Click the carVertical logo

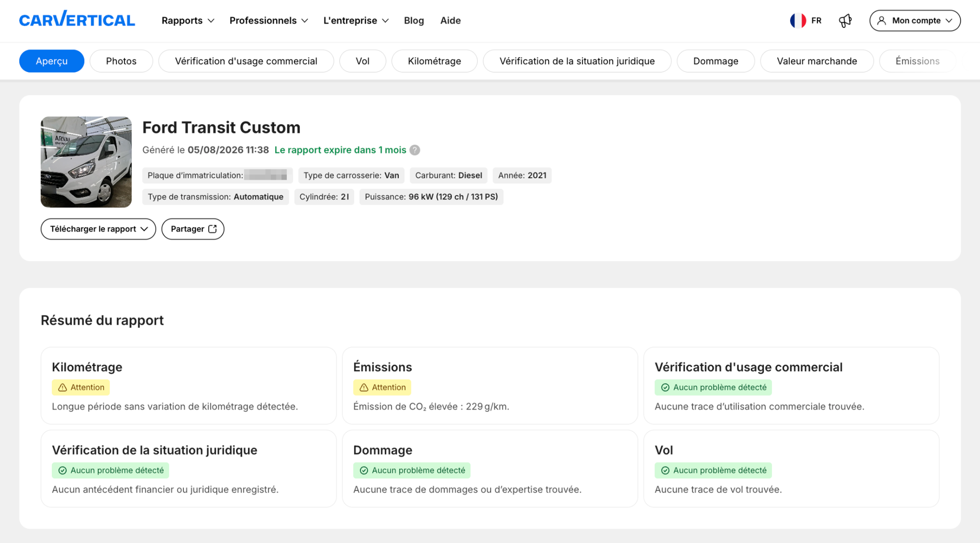tap(77, 19)
